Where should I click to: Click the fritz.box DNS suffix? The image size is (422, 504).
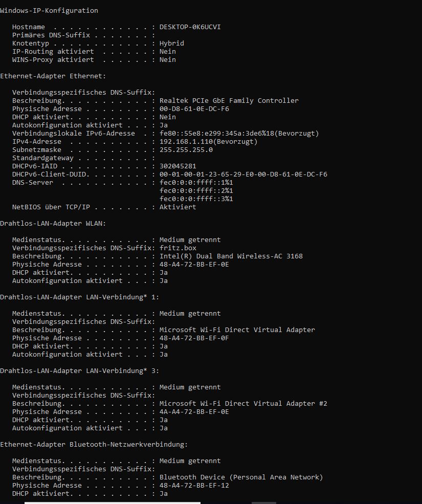click(x=177, y=248)
